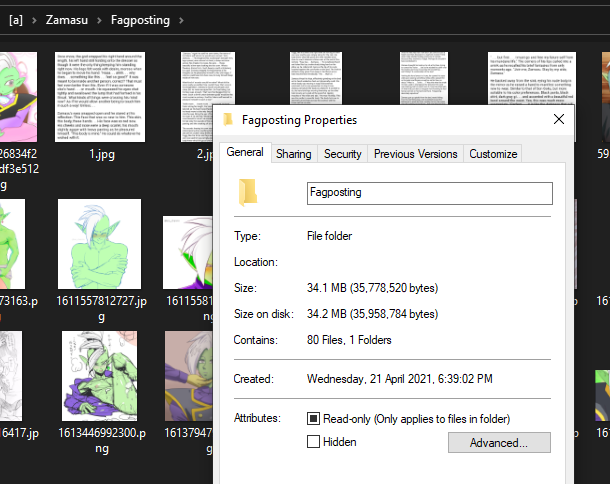Click the Contains value 80 Files, 1 Folders
Screen dimensions: 610x484
click(349, 340)
